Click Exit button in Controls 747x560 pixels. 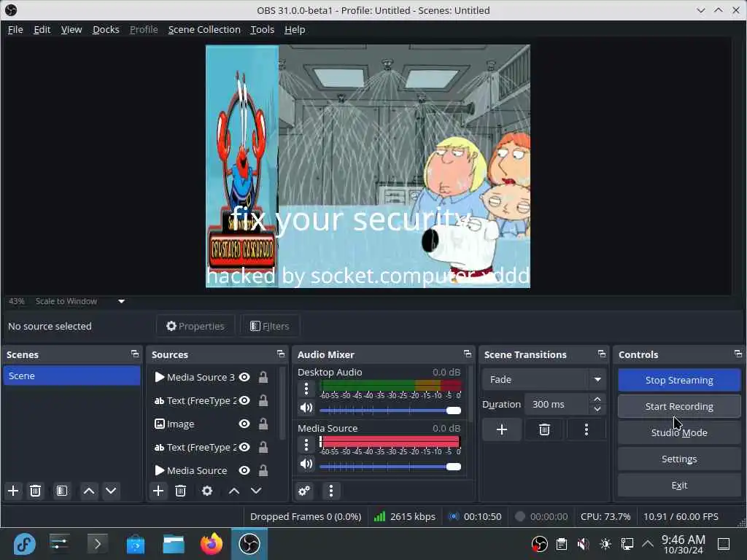click(679, 485)
